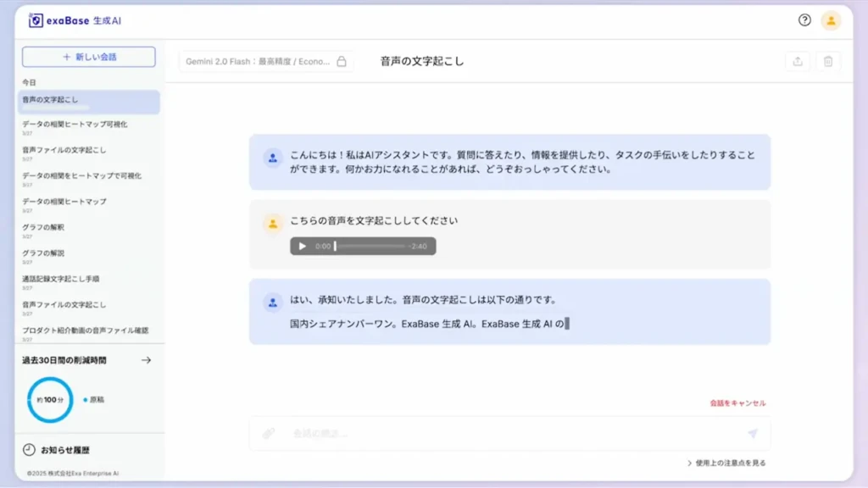Select the 原稿 indicator option
868x488 pixels.
coord(94,400)
